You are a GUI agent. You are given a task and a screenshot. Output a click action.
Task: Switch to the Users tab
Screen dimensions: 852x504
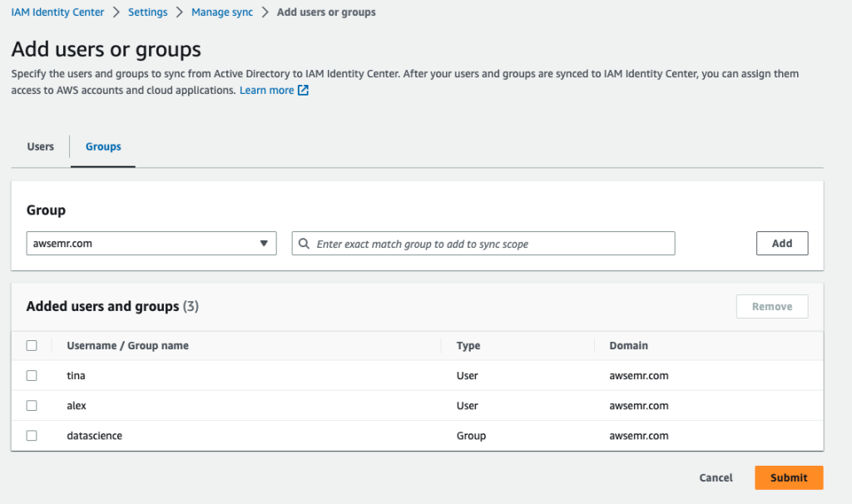click(41, 147)
